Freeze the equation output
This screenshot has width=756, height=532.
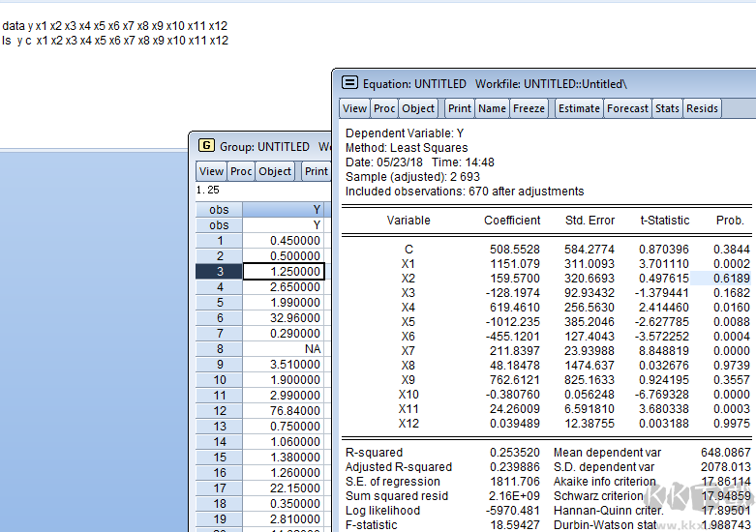[x=529, y=108]
